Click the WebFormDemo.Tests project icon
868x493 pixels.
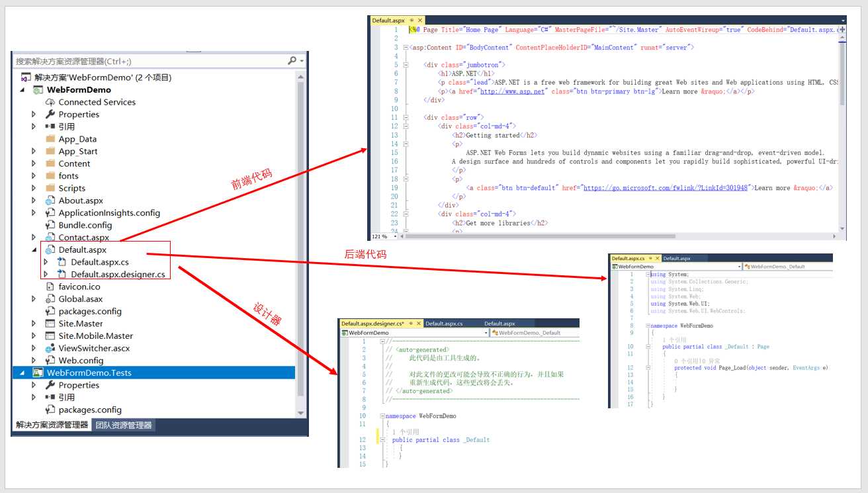click(38, 373)
